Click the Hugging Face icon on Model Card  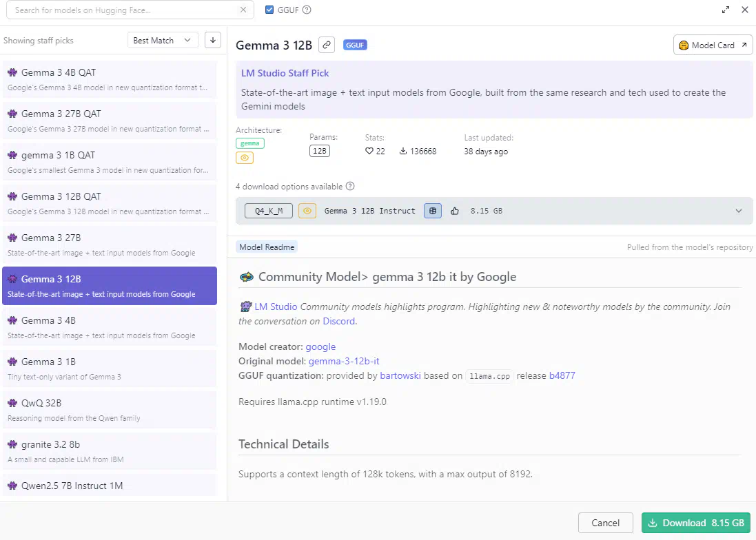[x=683, y=45]
